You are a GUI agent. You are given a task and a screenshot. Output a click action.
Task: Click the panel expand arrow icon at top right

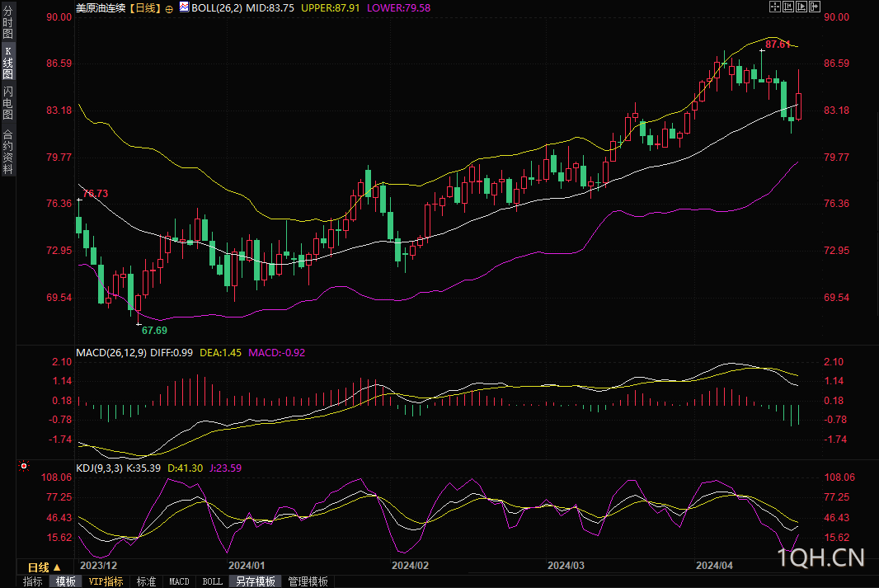(x=815, y=7)
